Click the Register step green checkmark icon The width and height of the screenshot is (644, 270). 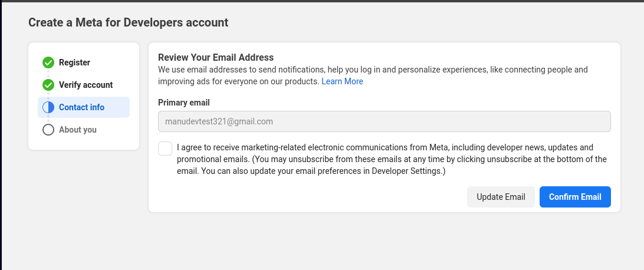pyautogui.click(x=48, y=62)
